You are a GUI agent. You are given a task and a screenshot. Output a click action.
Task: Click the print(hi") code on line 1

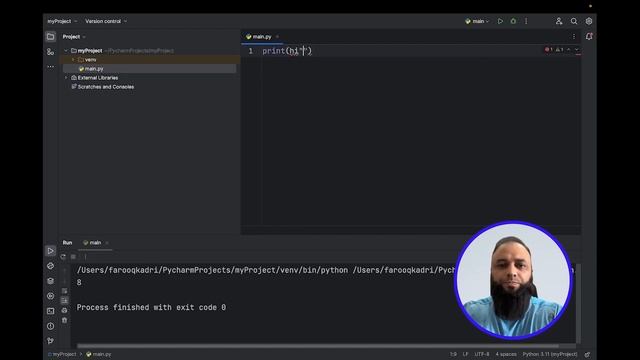tap(287, 51)
